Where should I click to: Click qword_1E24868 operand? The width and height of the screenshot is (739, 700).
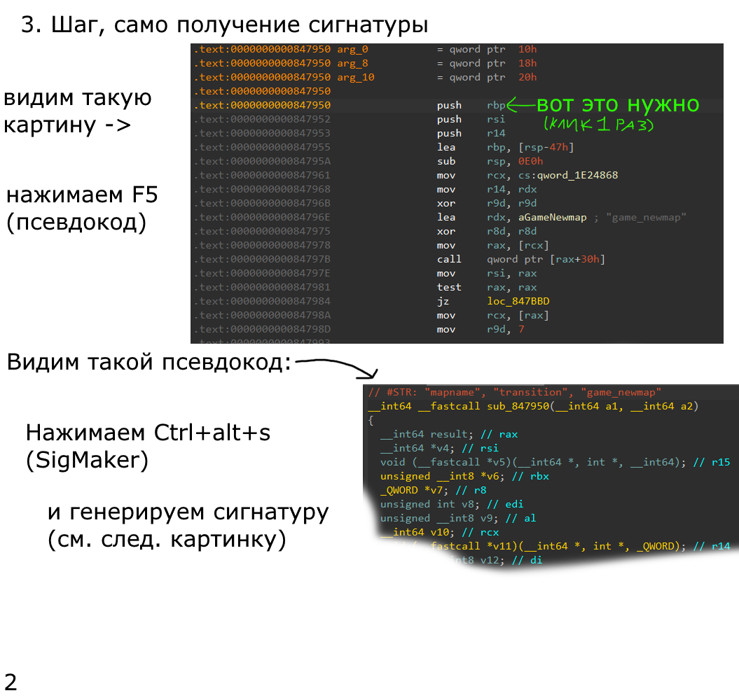[577, 175]
